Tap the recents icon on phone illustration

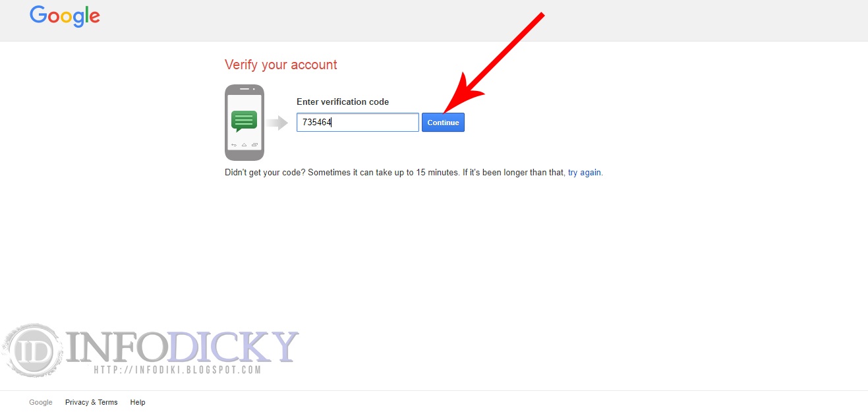(254, 144)
